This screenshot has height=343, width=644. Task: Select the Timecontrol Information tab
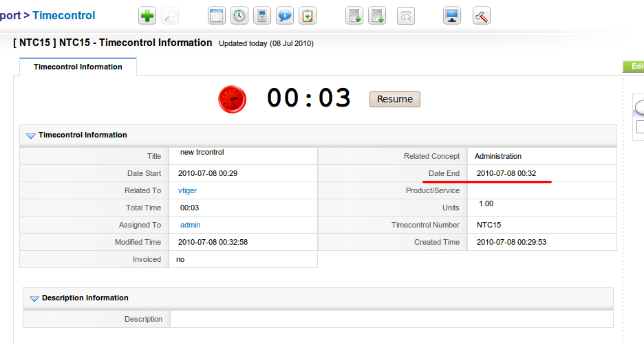[x=78, y=67]
